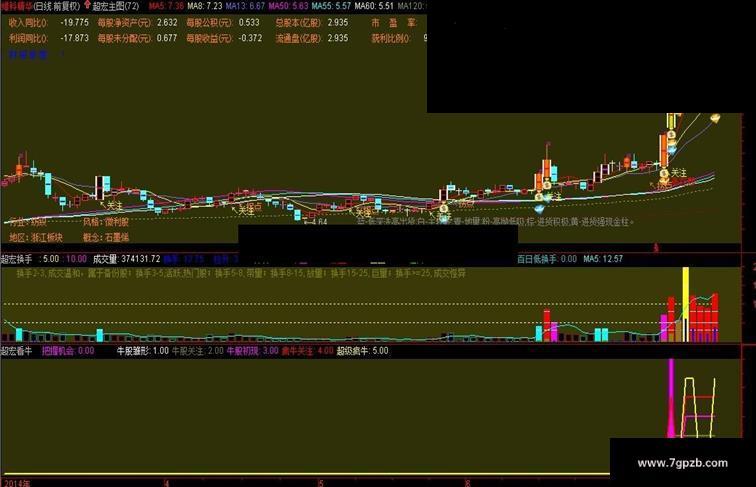Click the red up-arrow before 超宏主图
The height and width of the screenshot is (487, 756).
tap(87, 6)
